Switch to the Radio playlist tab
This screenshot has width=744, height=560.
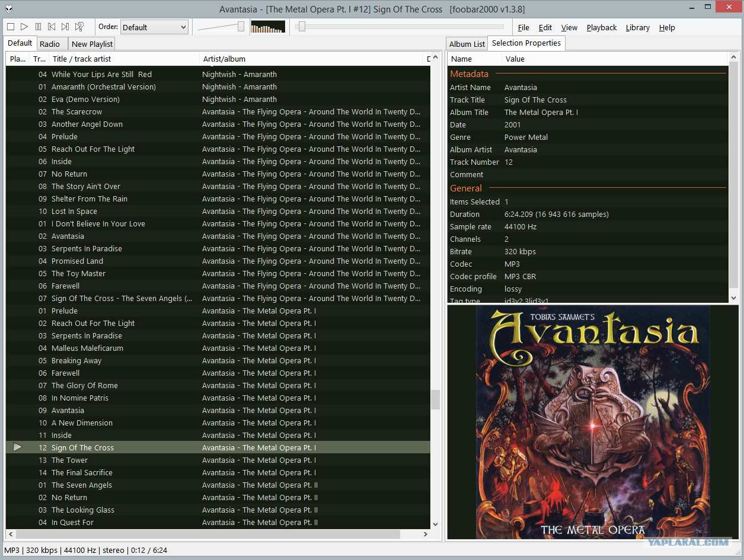click(50, 44)
